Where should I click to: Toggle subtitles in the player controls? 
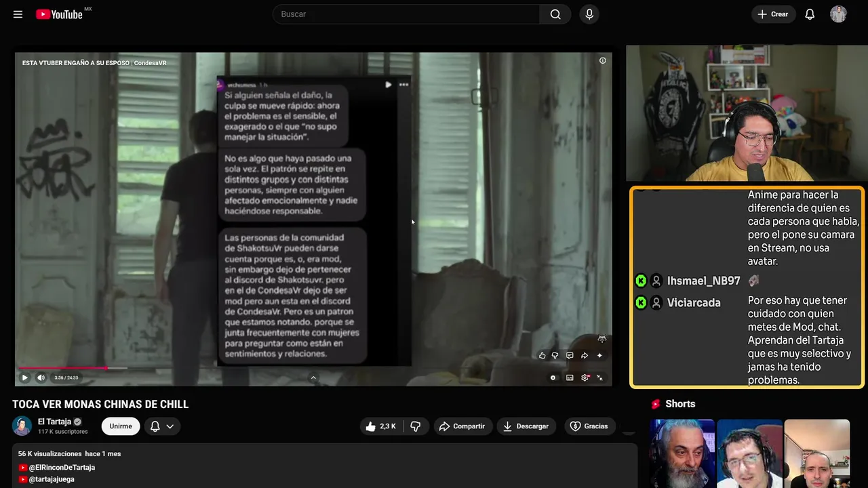[570, 378]
